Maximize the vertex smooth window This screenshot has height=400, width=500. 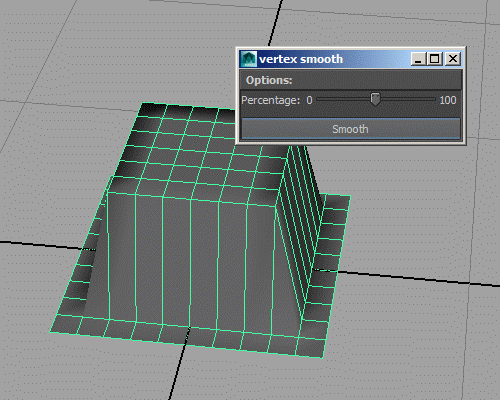pyautogui.click(x=434, y=59)
